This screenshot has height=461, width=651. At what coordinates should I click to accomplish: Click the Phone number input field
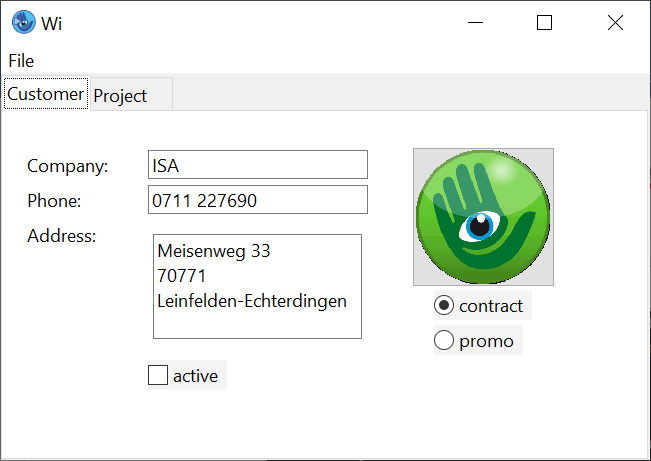click(x=258, y=199)
